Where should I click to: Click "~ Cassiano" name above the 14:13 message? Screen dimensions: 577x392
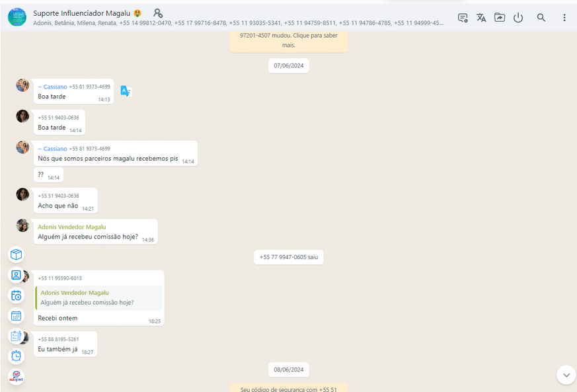click(53, 87)
